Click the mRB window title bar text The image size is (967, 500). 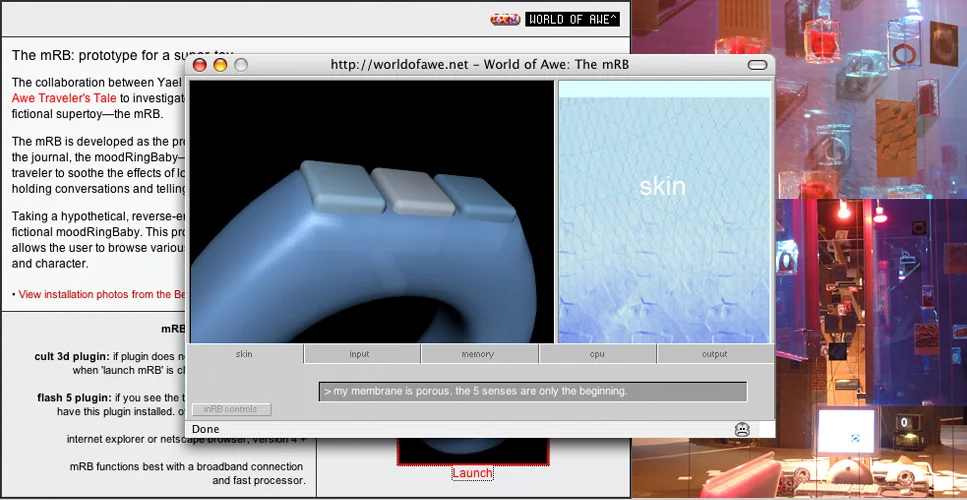(x=480, y=65)
